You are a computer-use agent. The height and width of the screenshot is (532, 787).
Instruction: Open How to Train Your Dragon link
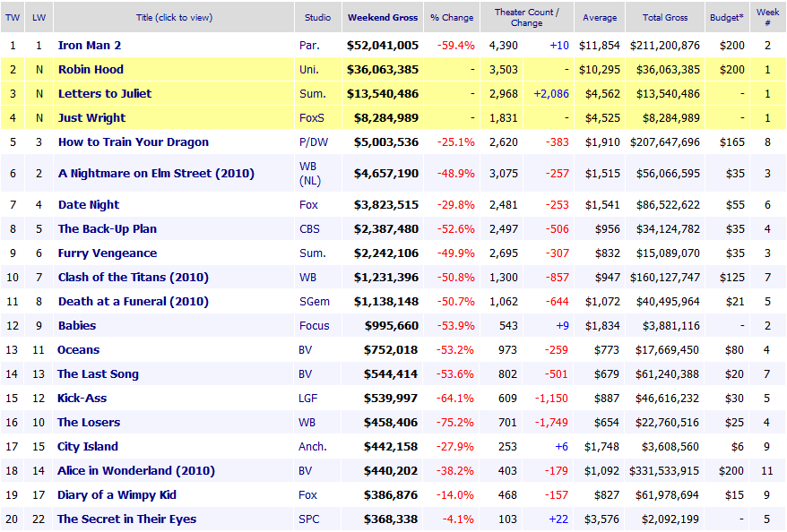[x=133, y=142]
